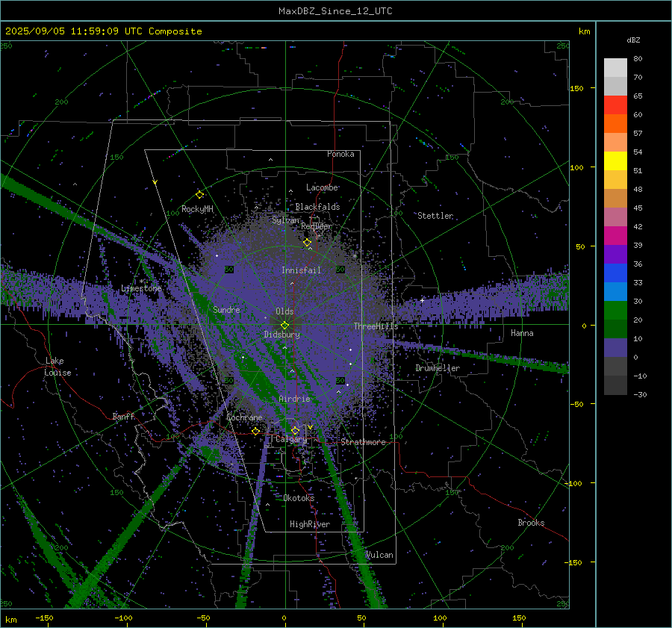672x628 pixels.
Task: Click the Banff label
Action: pyautogui.click(x=123, y=416)
